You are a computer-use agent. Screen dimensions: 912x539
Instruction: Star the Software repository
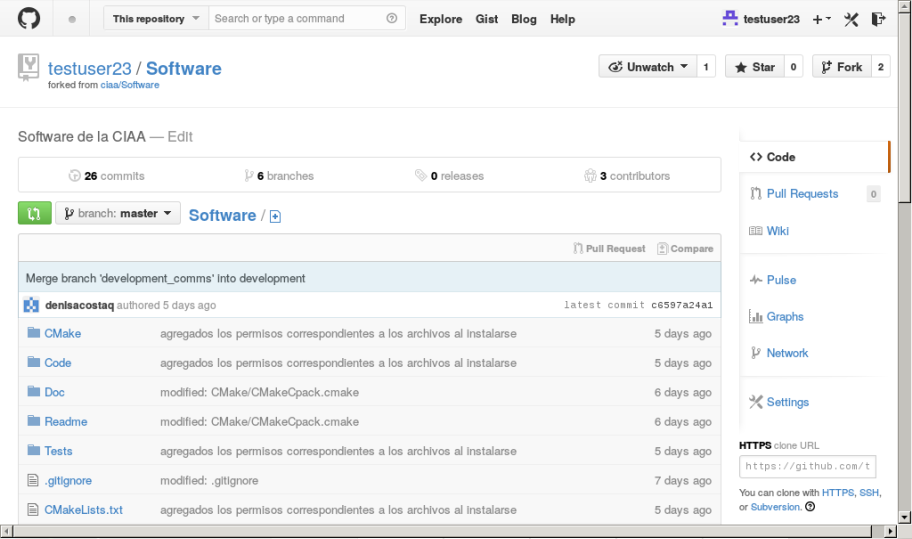[755, 67]
